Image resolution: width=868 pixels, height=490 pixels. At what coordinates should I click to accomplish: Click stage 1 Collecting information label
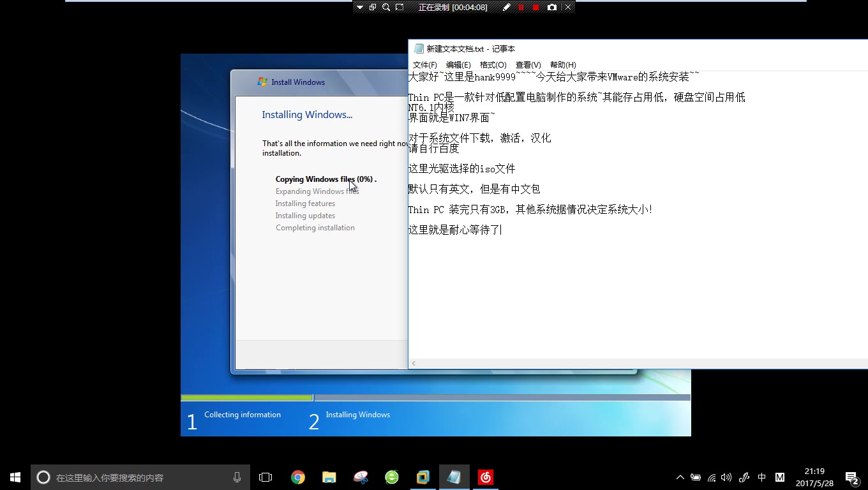pyautogui.click(x=243, y=415)
